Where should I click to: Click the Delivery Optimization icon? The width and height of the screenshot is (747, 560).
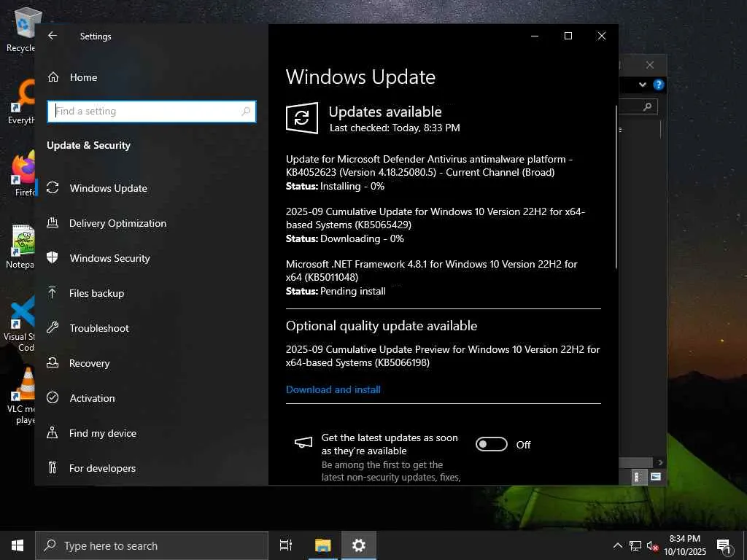(53, 222)
